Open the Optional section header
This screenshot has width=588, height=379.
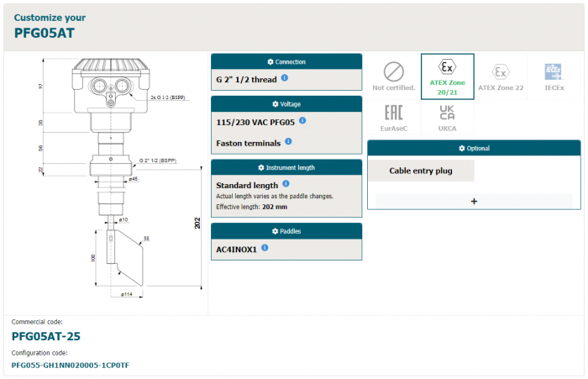(x=474, y=148)
